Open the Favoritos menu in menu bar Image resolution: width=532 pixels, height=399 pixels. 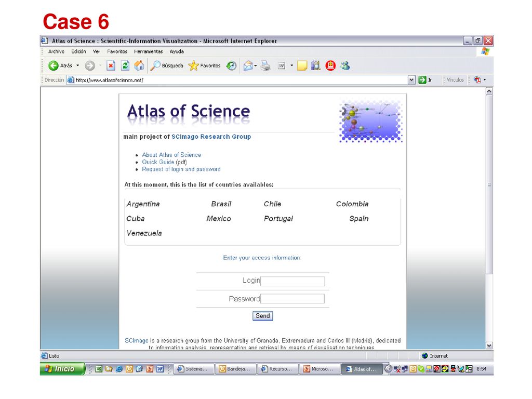pos(117,51)
